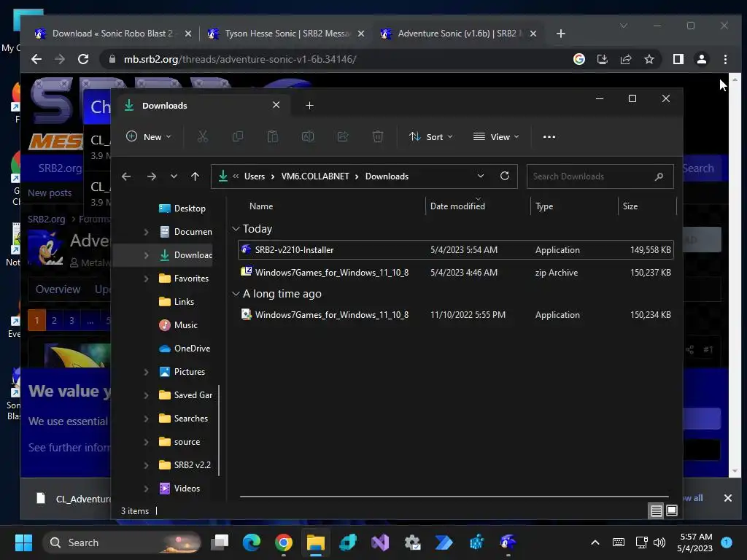Click the Google icon in Chrome address bar

pos(578,59)
